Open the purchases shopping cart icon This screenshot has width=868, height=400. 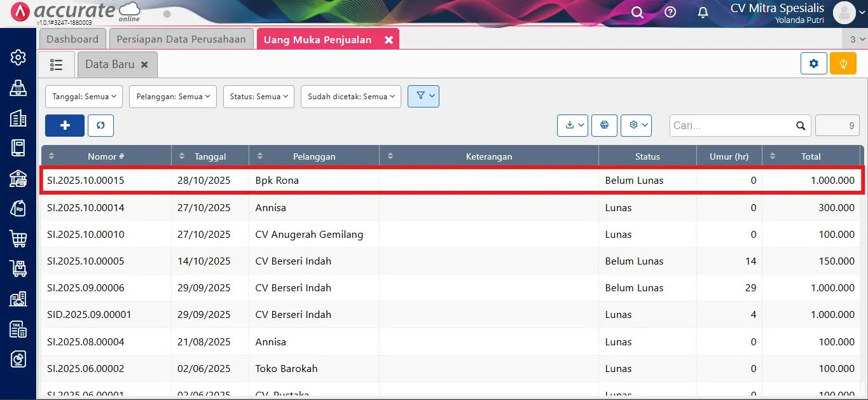[x=18, y=238]
